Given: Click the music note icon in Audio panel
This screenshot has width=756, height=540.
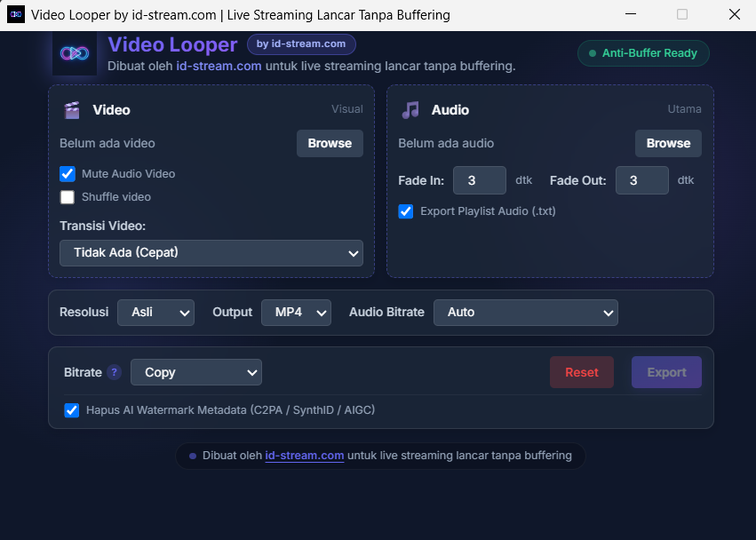Looking at the screenshot, I should pyautogui.click(x=410, y=110).
